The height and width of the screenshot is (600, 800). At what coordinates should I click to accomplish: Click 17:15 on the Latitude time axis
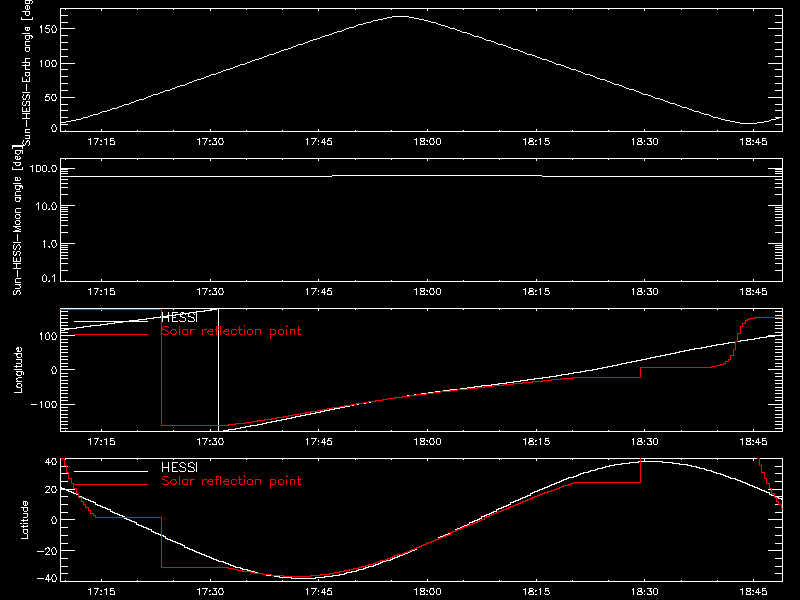click(x=101, y=591)
